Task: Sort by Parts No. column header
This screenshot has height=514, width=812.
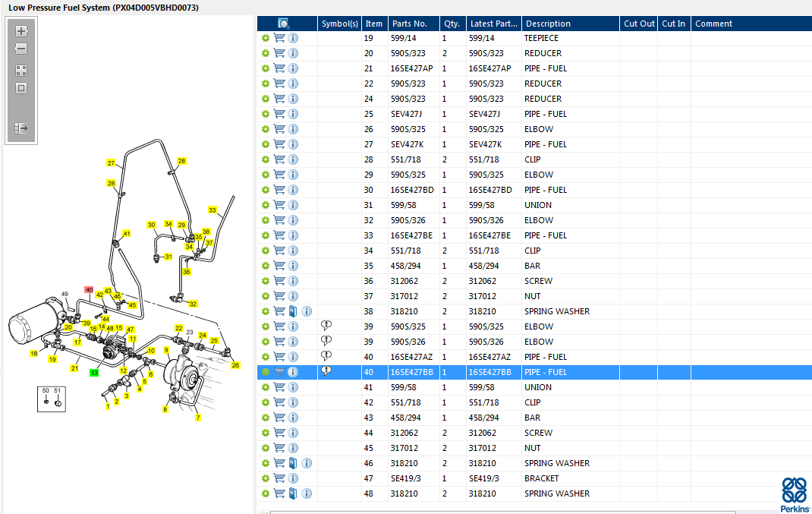Action: 414,24
